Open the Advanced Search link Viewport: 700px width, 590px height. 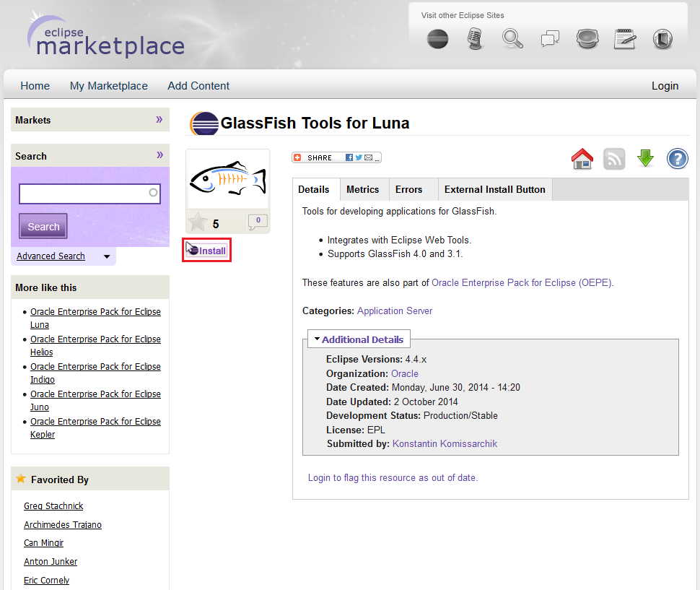(x=51, y=256)
